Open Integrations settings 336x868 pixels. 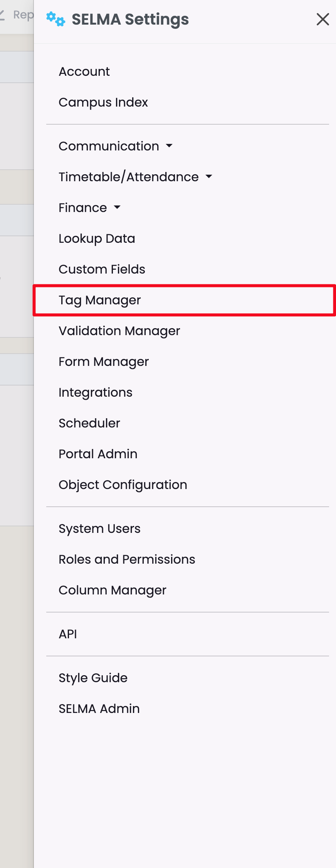[95, 392]
